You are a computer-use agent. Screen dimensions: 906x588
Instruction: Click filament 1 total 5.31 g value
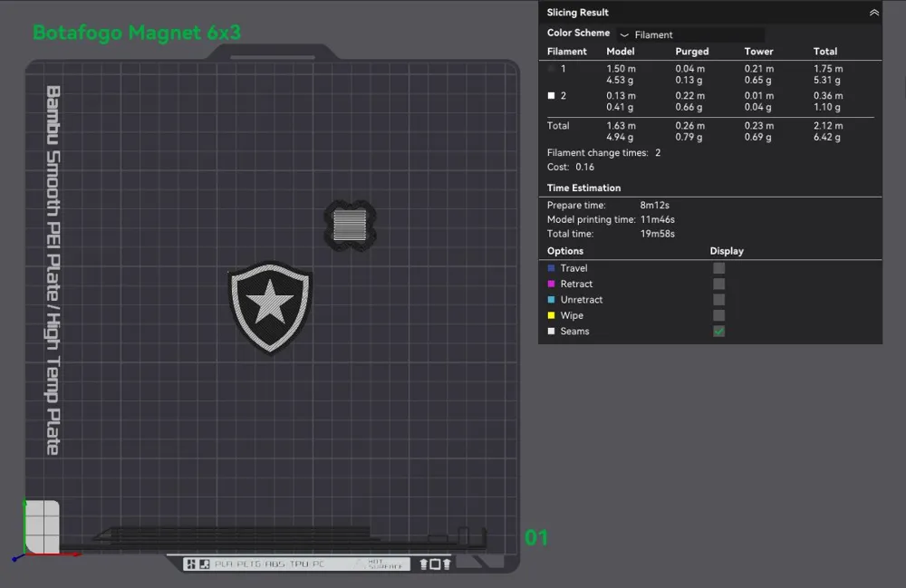pos(827,81)
